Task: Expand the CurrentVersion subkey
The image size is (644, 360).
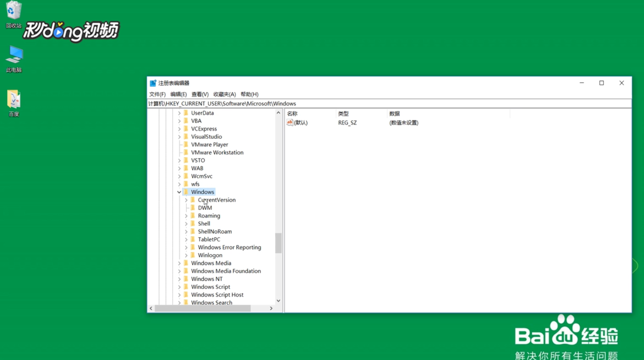Action: tap(186, 200)
